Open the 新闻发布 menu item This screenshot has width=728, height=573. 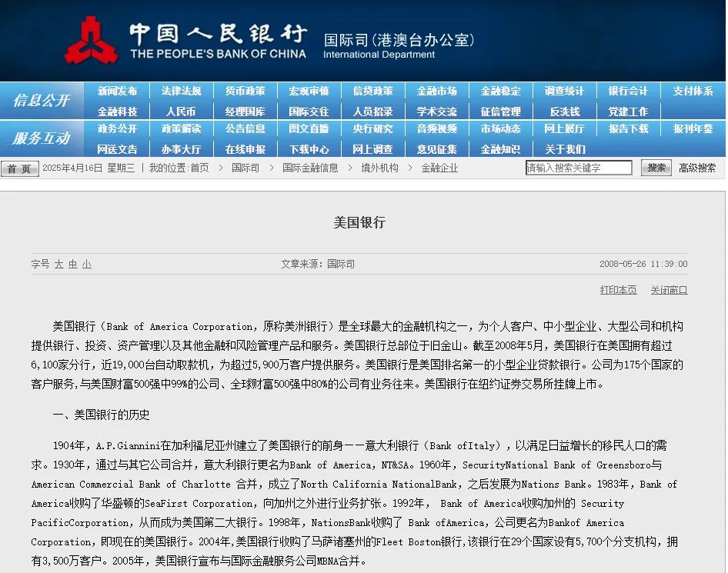118,91
